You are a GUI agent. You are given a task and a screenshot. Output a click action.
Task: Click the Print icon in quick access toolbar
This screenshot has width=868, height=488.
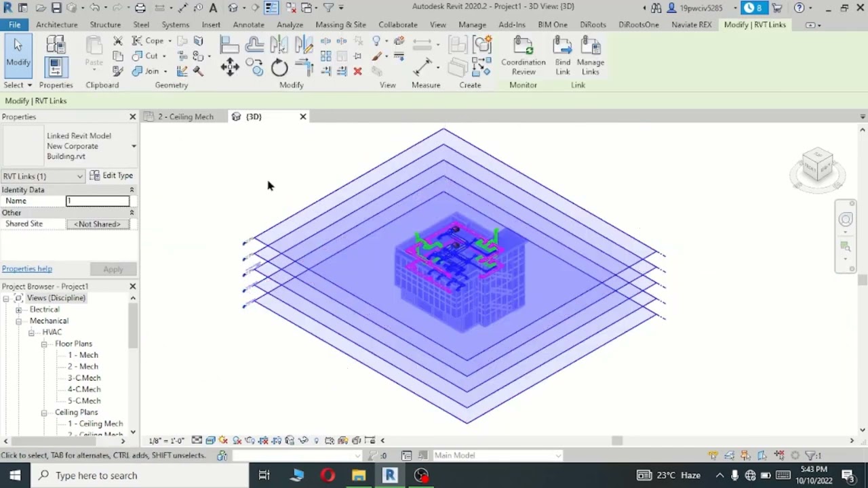140,8
